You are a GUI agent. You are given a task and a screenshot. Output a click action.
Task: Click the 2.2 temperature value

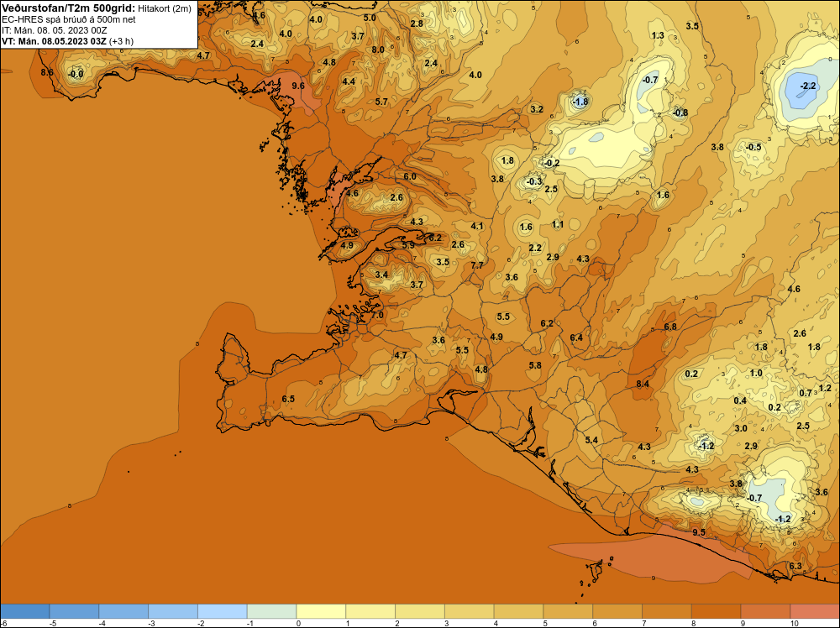[535, 248]
